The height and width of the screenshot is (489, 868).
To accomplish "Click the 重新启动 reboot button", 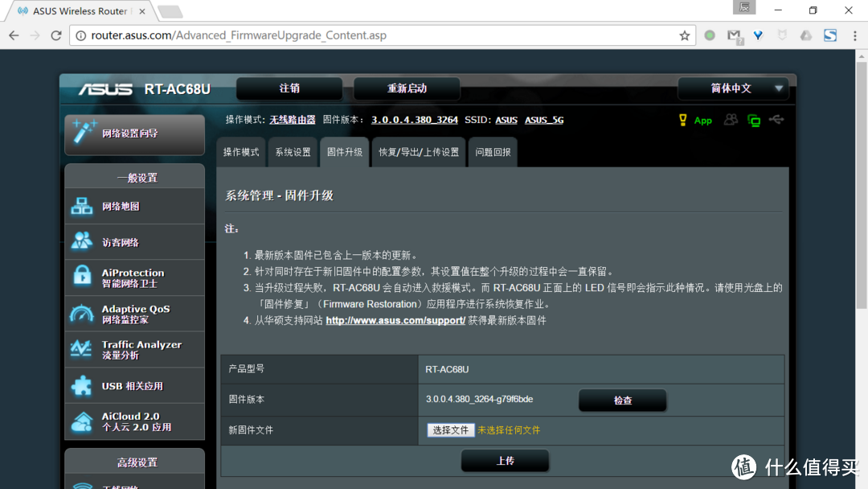I will (407, 88).
